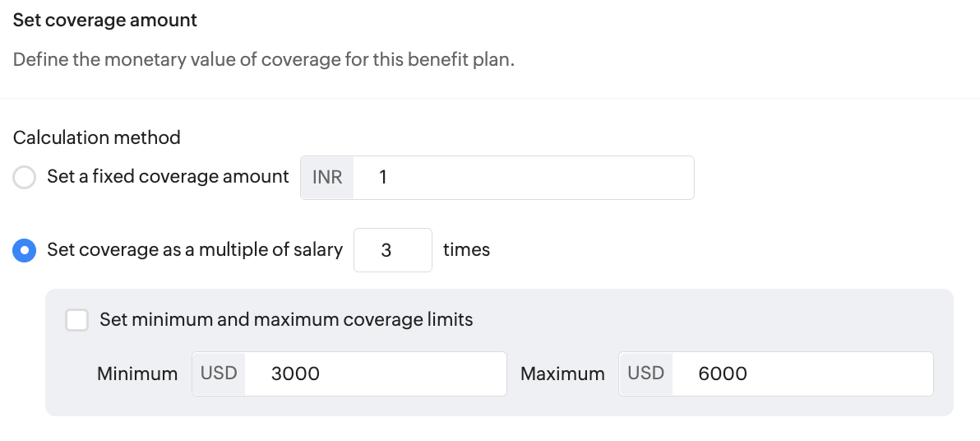Enable minimum and maximum coverage limits checkbox

pyautogui.click(x=77, y=320)
